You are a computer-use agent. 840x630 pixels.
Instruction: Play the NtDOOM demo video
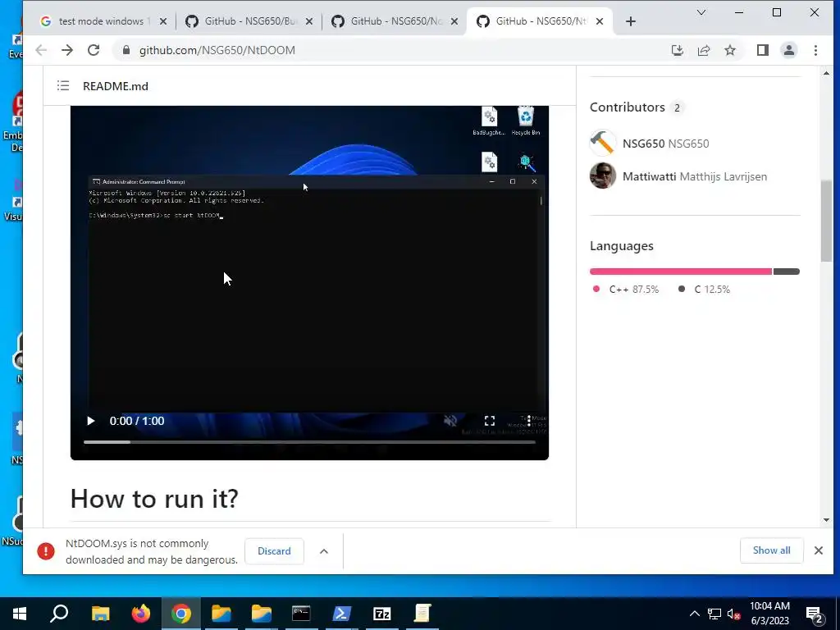click(x=90, y=421)
